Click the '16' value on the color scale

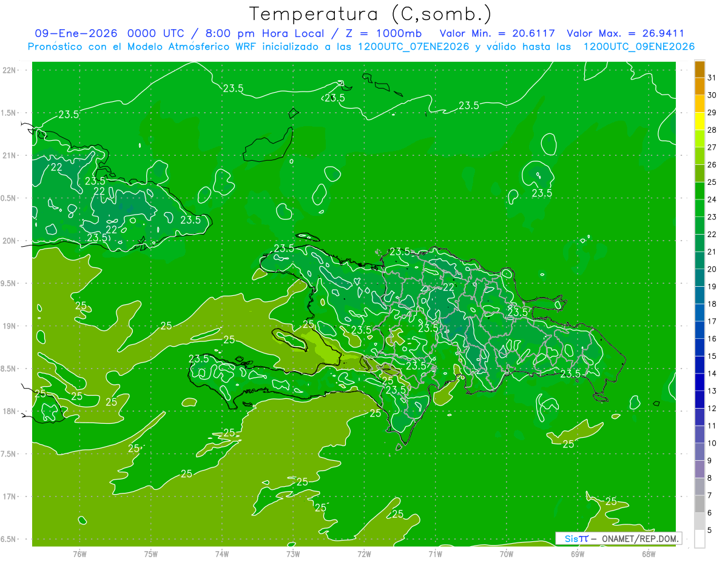pyautogui.click(x=712, y=339)
